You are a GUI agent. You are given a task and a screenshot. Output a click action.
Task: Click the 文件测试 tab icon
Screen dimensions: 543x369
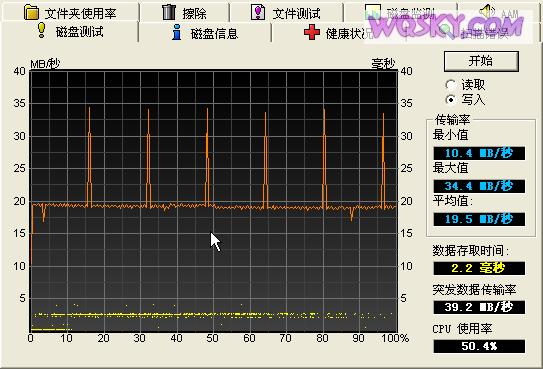(x=258, y=12)
